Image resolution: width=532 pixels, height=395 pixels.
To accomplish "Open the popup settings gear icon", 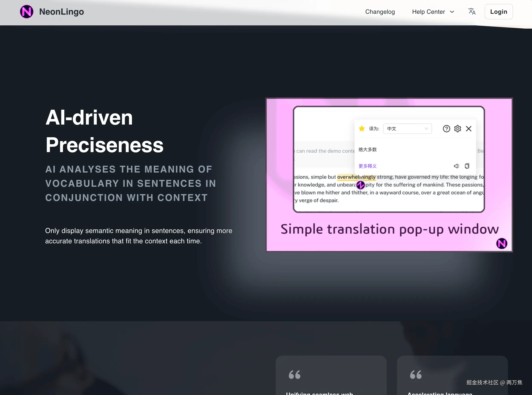I will pos(457,129).
